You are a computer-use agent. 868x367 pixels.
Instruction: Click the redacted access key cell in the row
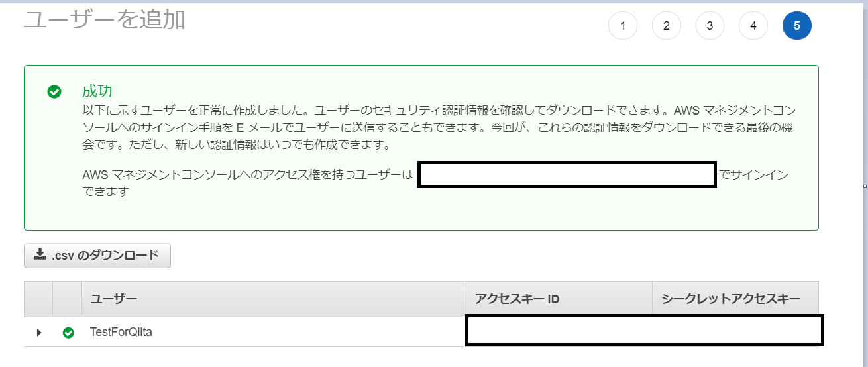[x=645, y=330]
